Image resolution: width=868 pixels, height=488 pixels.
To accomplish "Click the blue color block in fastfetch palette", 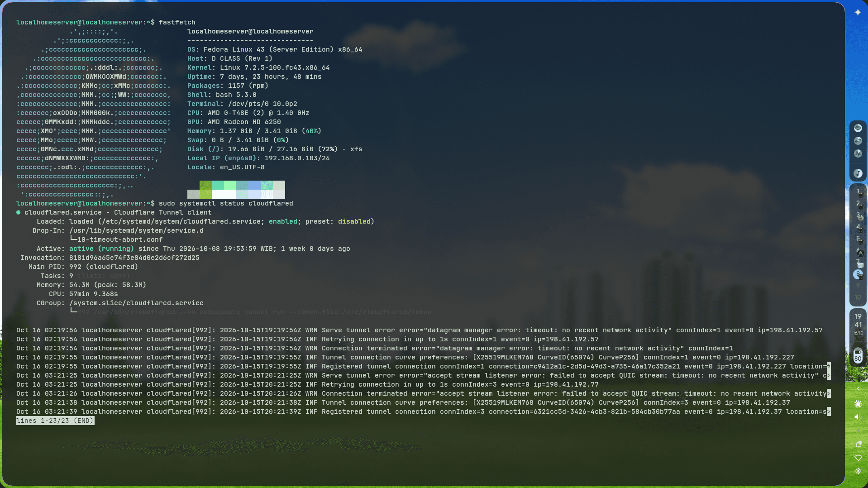I will pyautogui.click(x=254, y=185).
